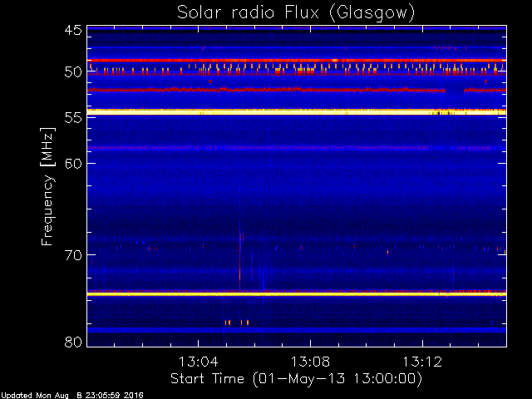Click the title 'Solar radio Flux (Glasgow)'
The height and width of the screenshot is (399, 532).
tap(296, 13)
